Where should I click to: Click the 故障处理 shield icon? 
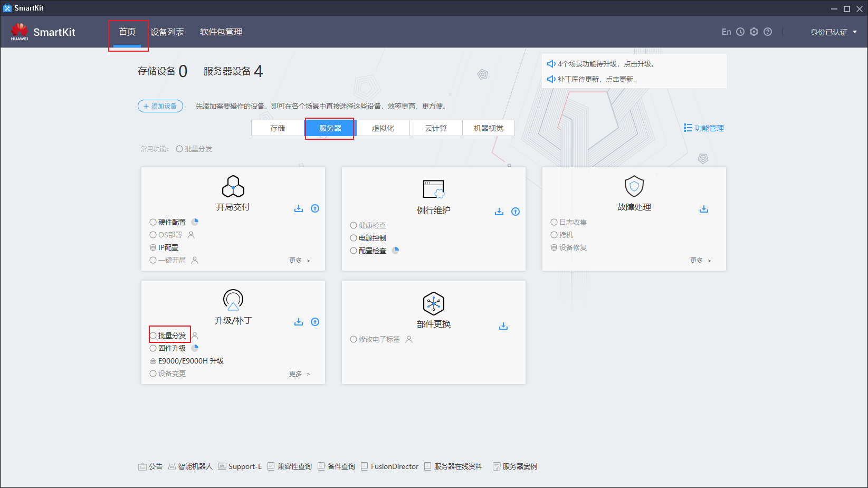[634, 186]
